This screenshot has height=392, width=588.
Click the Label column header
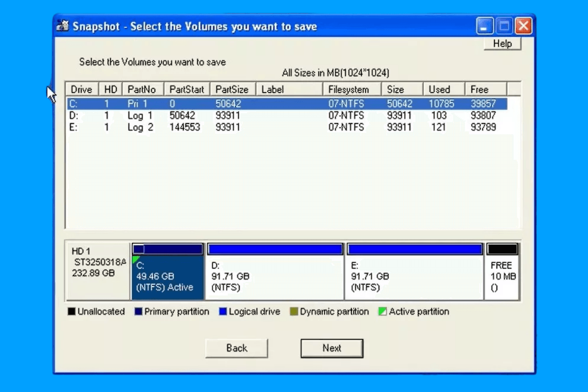point(289,89)
